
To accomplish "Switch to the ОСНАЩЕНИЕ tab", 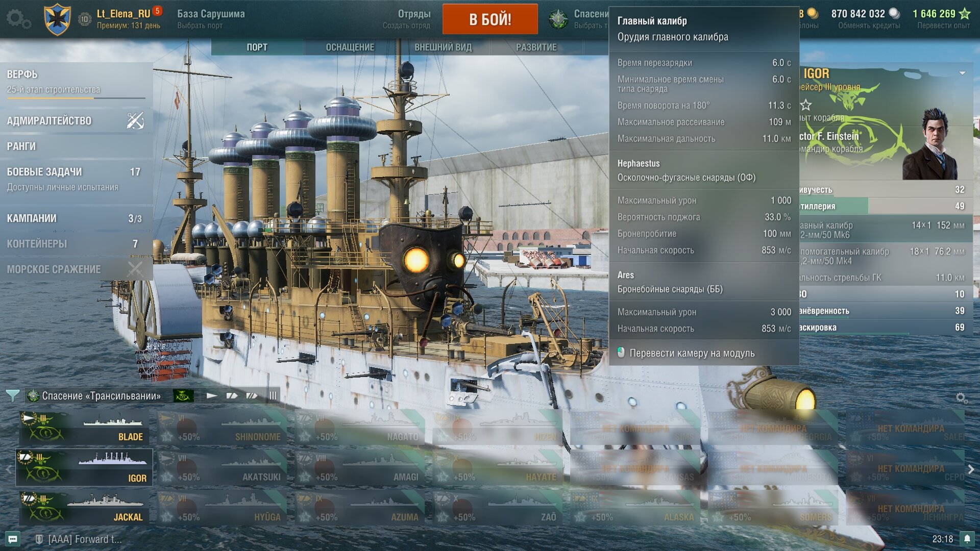I will coord(350,47).
